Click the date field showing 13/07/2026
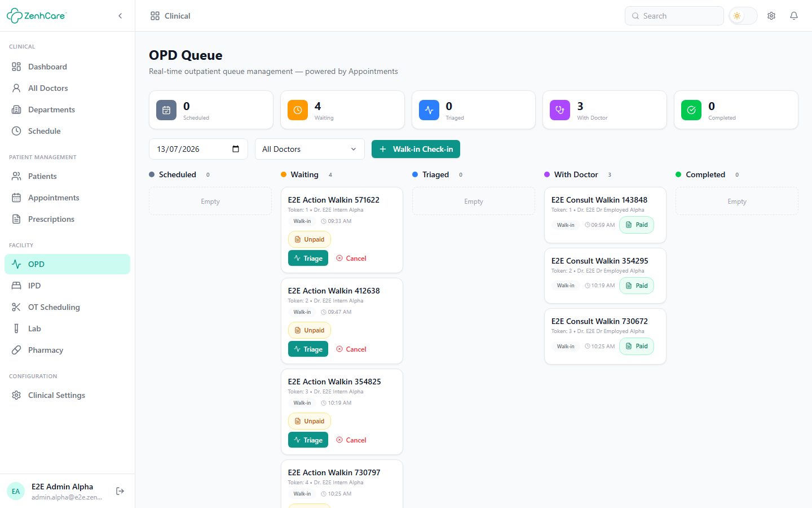 (x=198, y=149)
